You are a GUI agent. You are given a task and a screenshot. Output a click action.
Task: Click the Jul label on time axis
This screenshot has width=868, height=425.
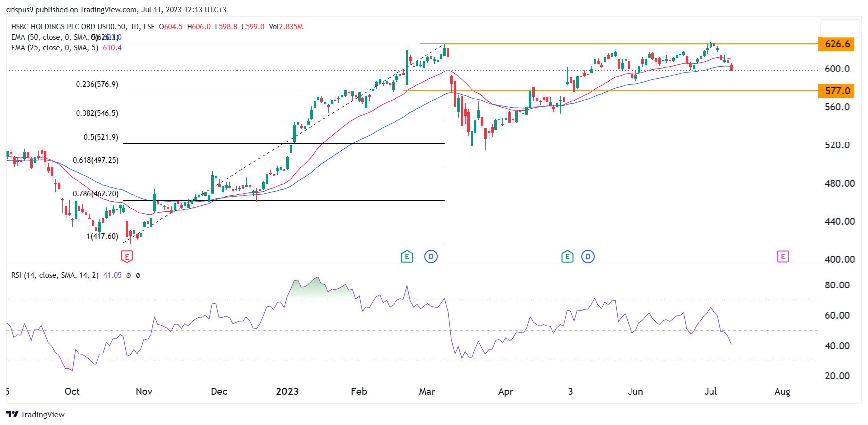pyautogui.click(x=710, y=391)
